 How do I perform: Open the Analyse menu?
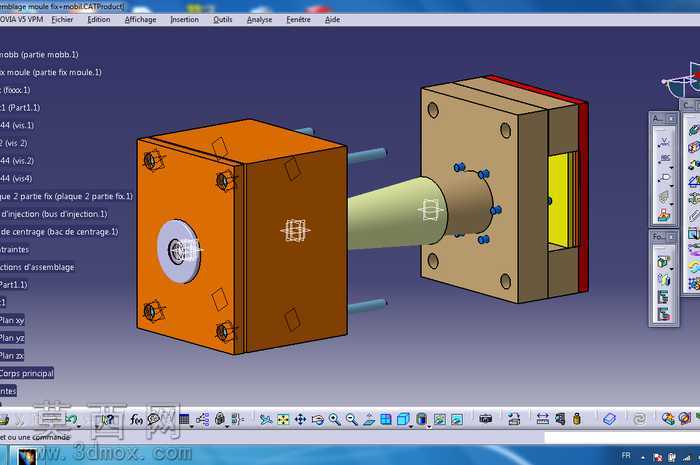(x=259, y=20)
